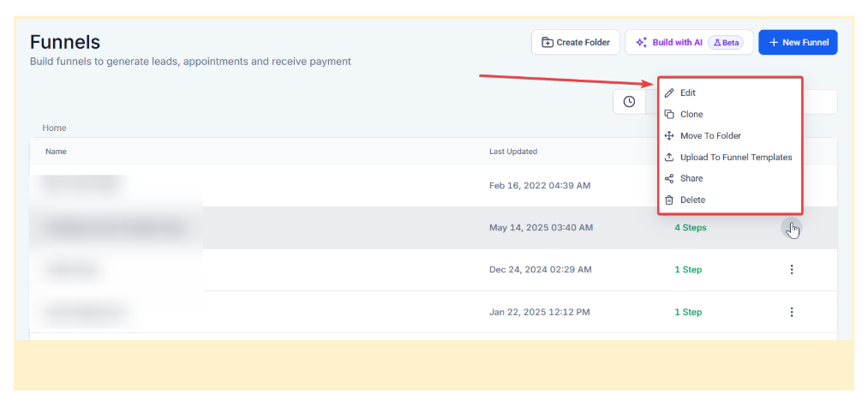
Task: Open three-dot menu for Jan 22, 2025 row
Action: click(x=791, y=312)
